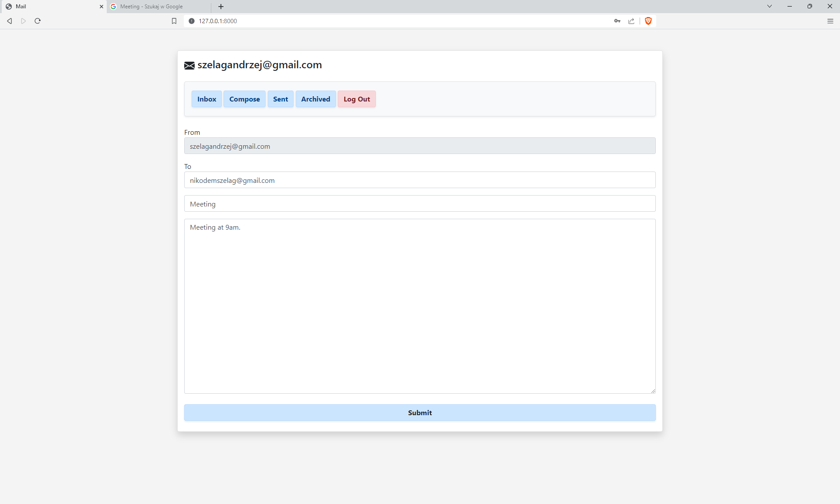This screenshot has width=840, height=504.
Task: Click the share page icon
Action: (631, 21)
